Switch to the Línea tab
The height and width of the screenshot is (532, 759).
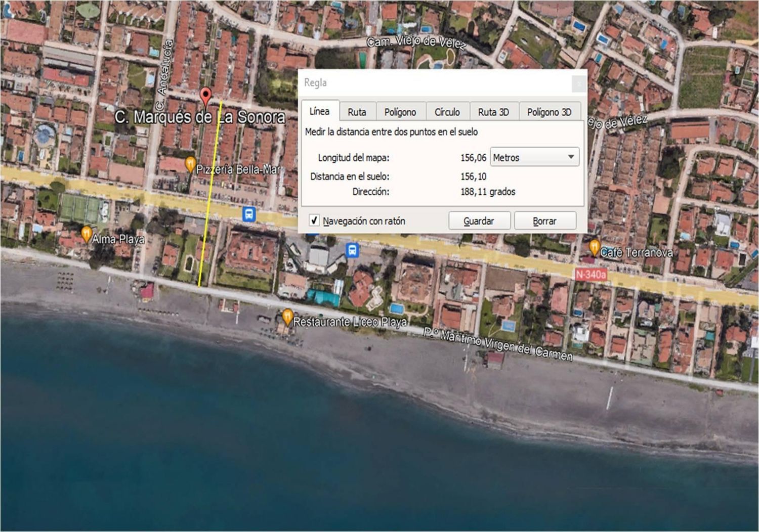point(319,111)
